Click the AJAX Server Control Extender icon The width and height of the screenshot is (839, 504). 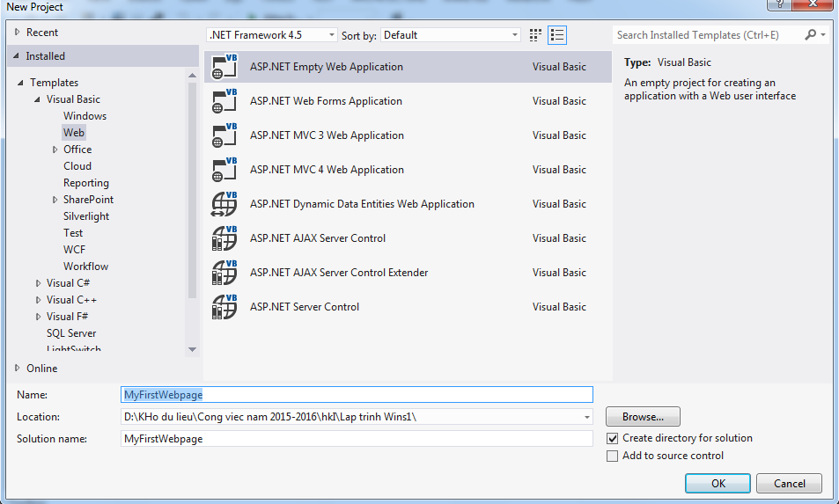point(224,272)
